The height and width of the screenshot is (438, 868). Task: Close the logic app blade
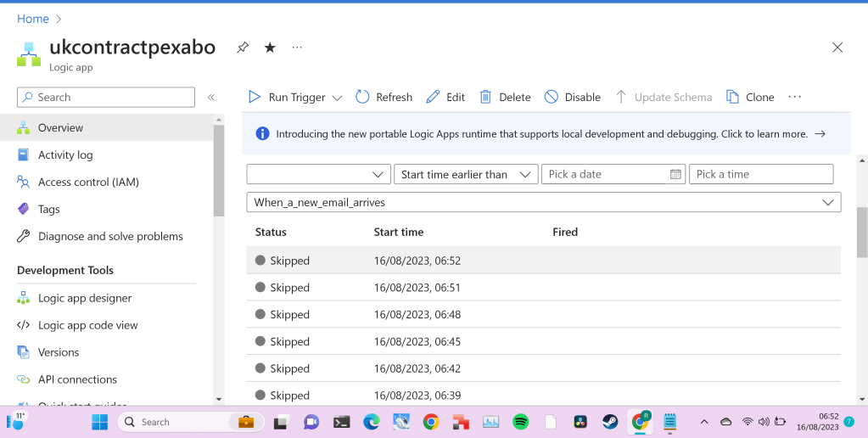pyautogui.click(x=837, y=48)
